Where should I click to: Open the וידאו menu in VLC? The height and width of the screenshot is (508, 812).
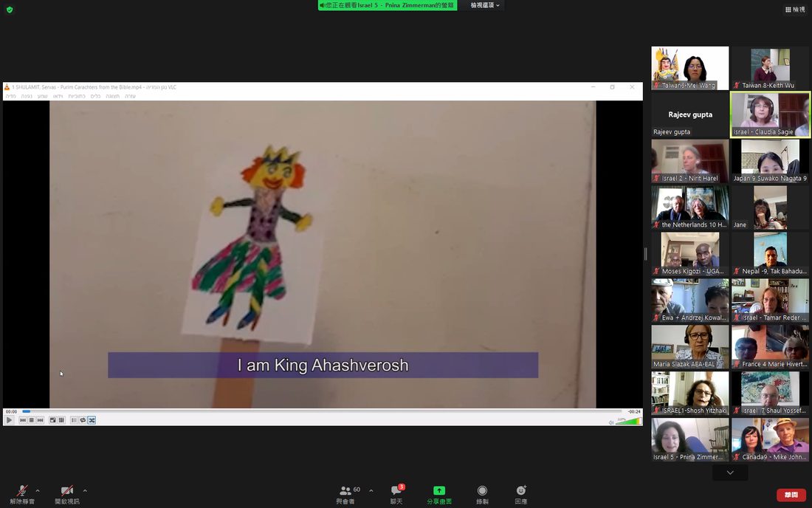[58, 96]
